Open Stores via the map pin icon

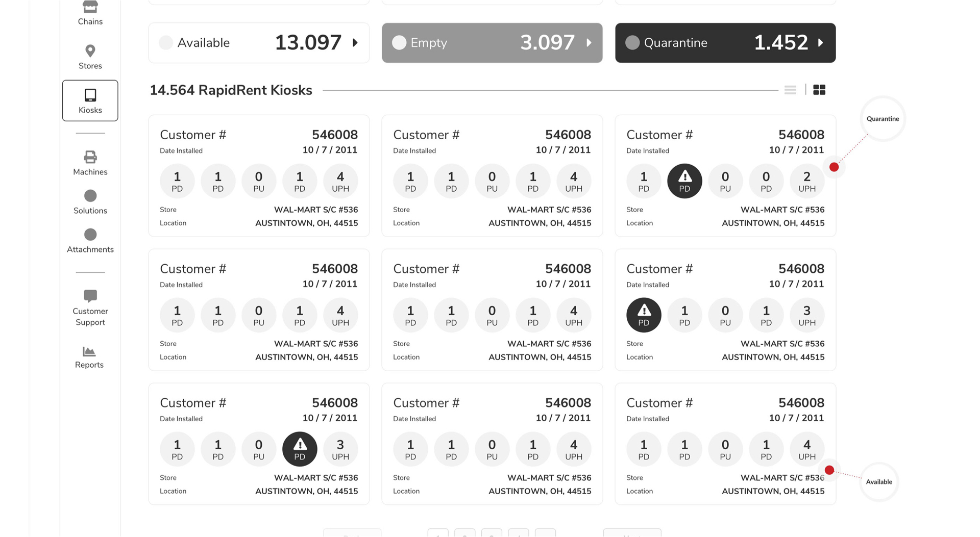pos(90,51)
